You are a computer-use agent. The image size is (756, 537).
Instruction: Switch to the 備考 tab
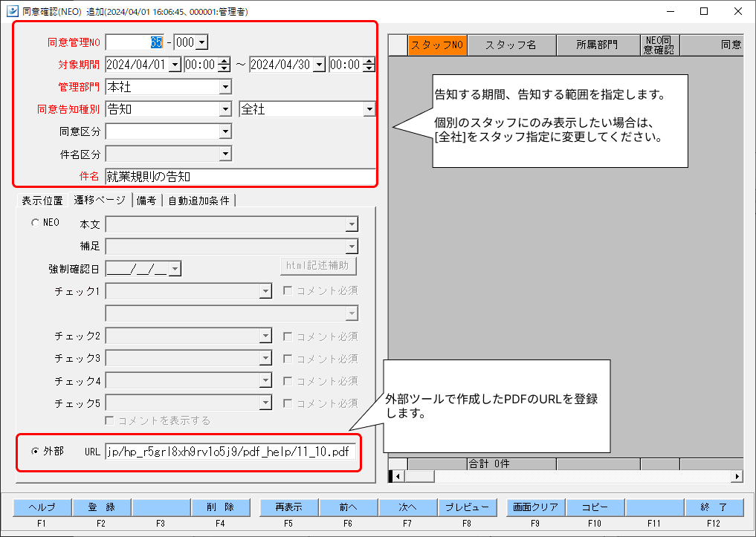click(x=146, y=201)
